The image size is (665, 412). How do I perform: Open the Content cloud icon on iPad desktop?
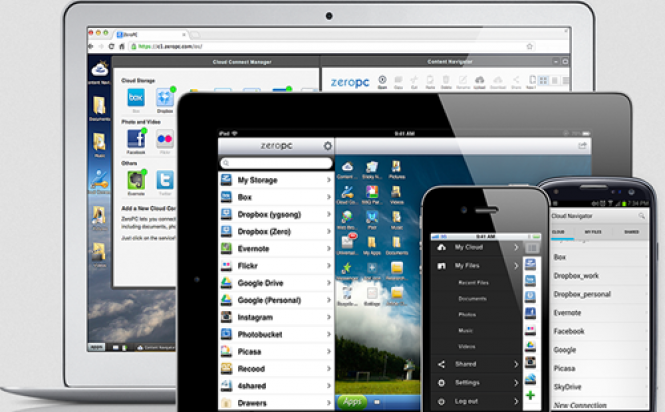[x=347, y=167]
